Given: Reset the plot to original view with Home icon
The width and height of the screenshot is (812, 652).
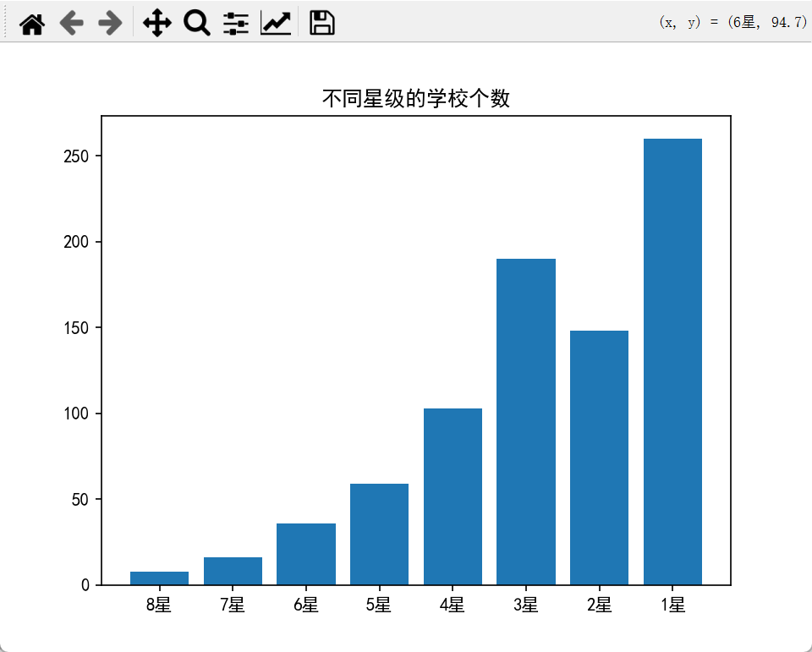Looking at the screenshot, I should click(x=32, y=24).
